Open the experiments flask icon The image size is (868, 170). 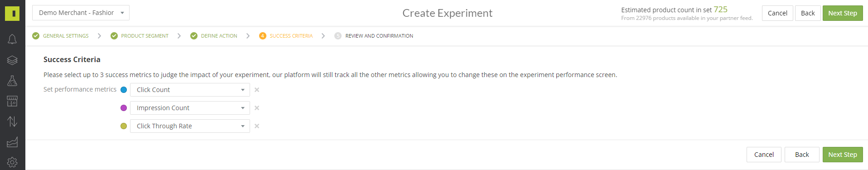tap(12, 81)
